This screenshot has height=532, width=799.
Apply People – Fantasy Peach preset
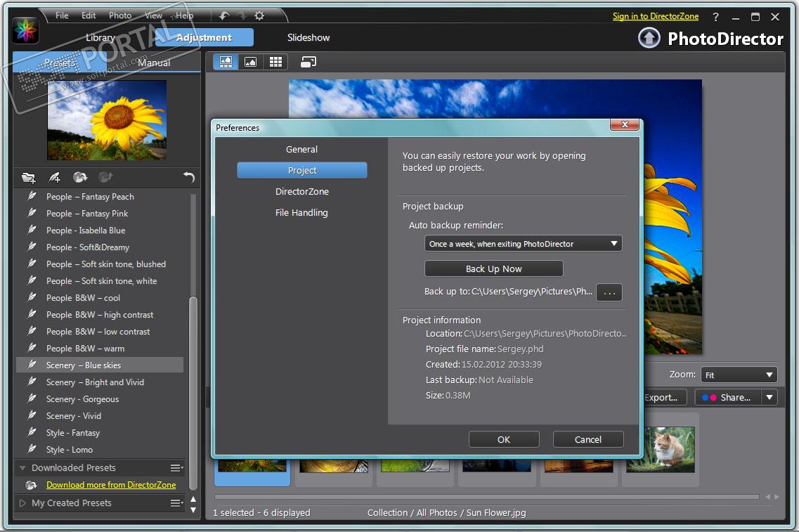pos(100,196)
